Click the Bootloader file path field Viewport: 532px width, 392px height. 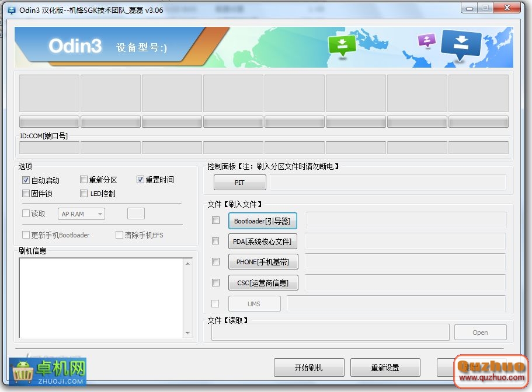[406, 220]
